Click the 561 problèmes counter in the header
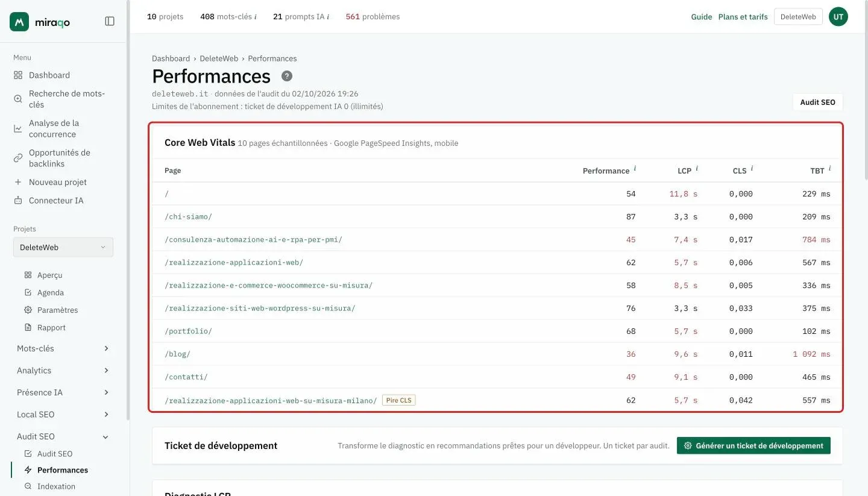Screen dimensions: 868x496 click(x=373, y=17)
